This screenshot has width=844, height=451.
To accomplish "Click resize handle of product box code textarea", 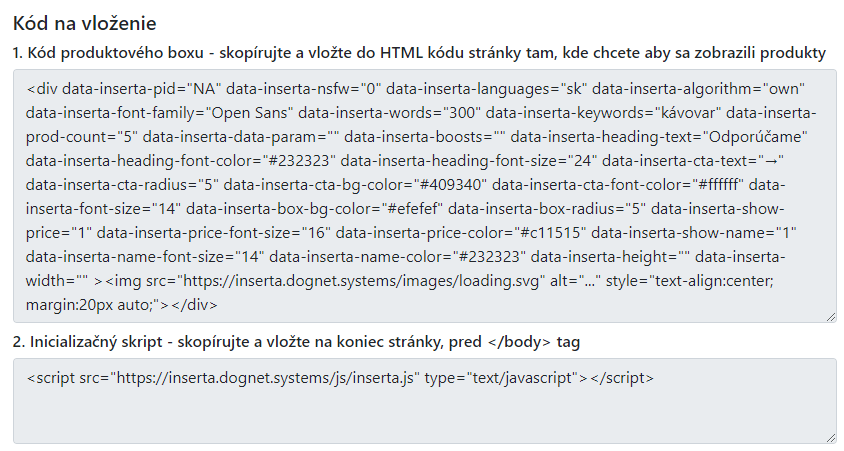I will [830, 316].
